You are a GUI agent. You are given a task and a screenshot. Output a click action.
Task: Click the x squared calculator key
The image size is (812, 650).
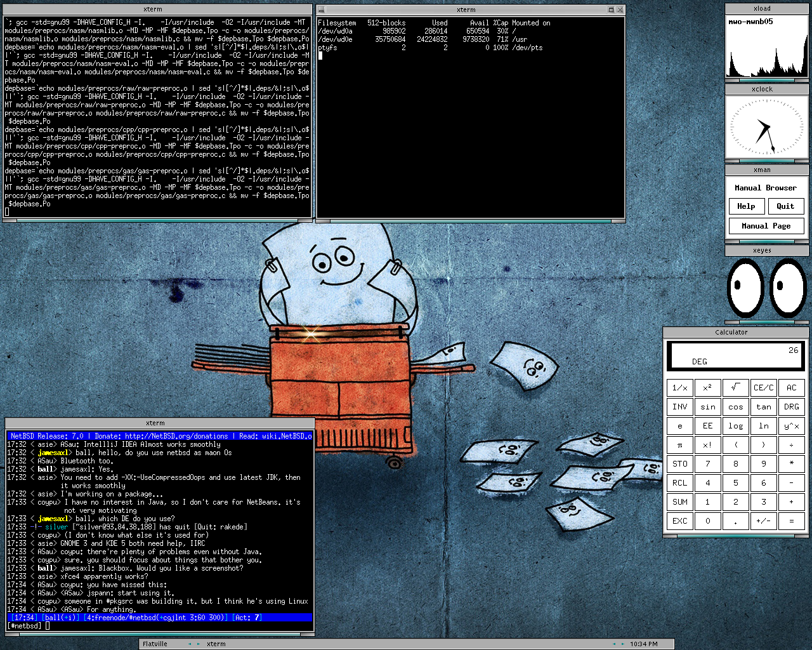pyautogui.click(x=707, y=387)
